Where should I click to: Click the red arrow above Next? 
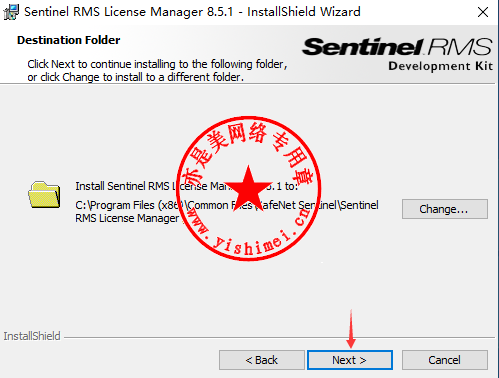(351, 328)
